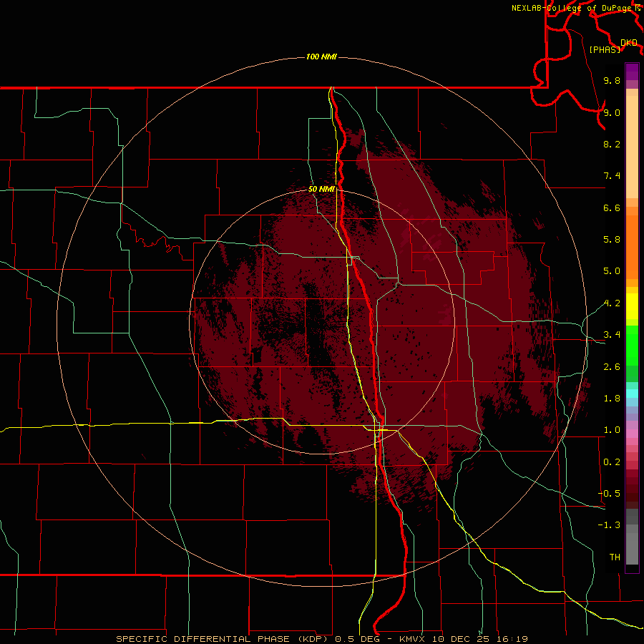
Task: Click the 5.8 value on the color scale
Action: coord(612,240)
